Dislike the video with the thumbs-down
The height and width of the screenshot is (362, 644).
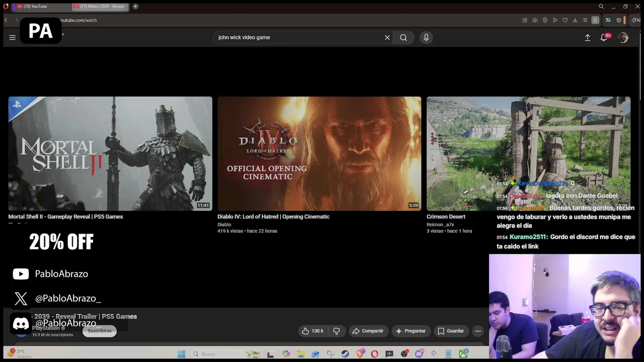337,331
